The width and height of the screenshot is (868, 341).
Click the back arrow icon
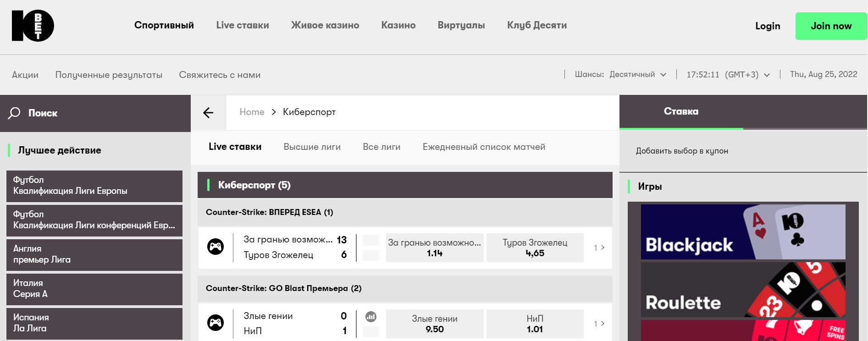tap(208, 113)
